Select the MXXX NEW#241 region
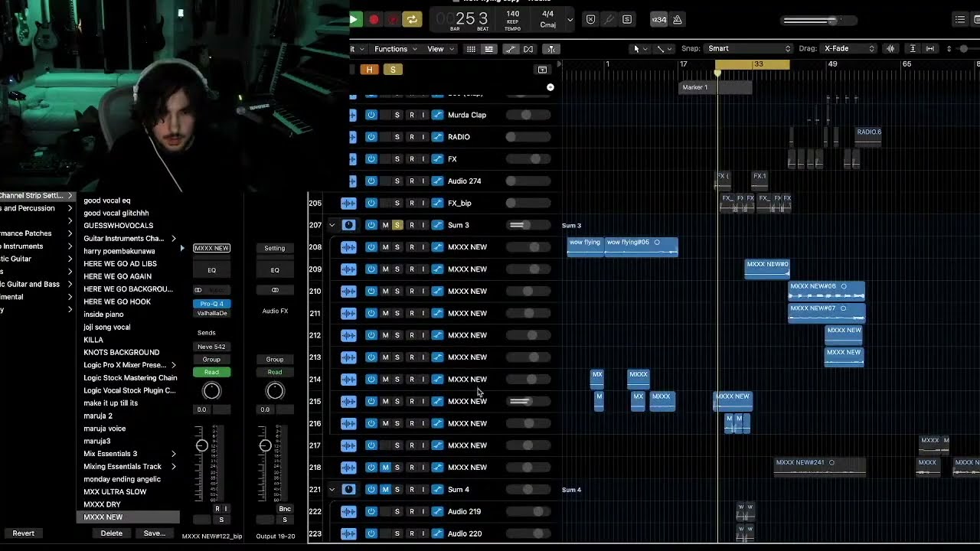The height and width of the screenshot is (551, 980). click(x=819, y=466)
